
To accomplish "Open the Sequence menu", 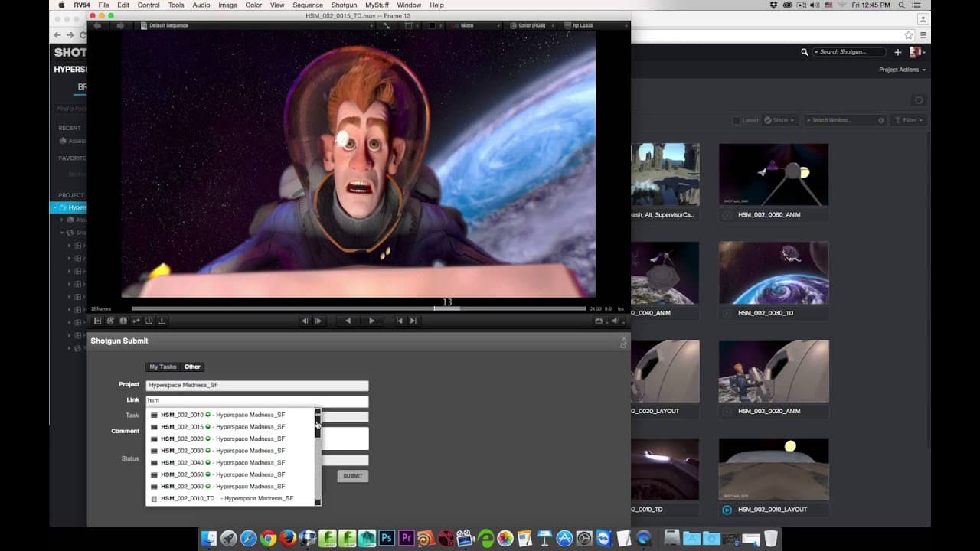I will [308, 5].
